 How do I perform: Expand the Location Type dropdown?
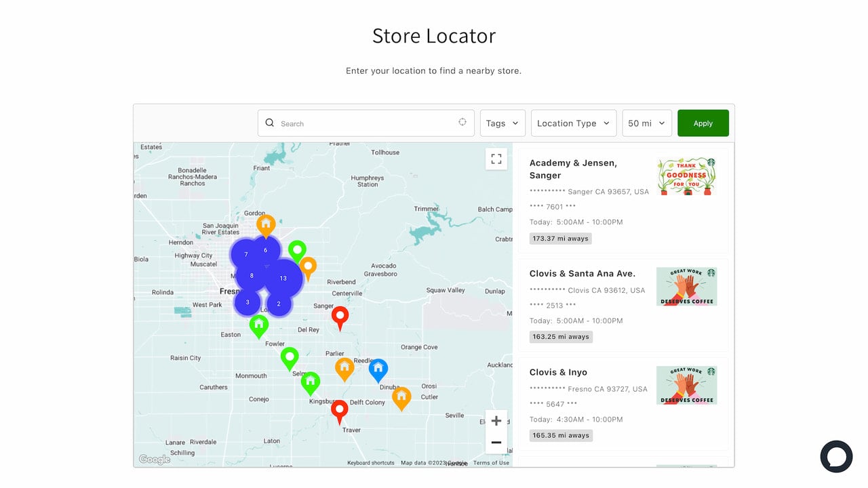tap(574, 123)
